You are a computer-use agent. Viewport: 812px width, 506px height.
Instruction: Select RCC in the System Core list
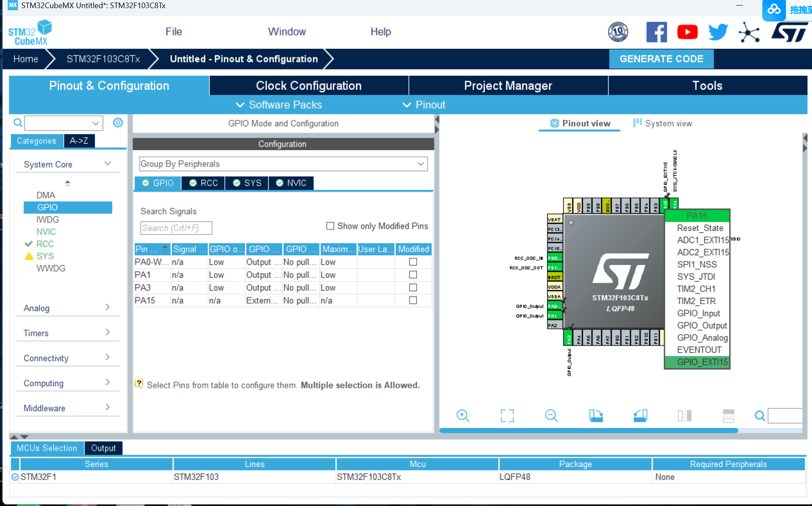[x=45, y=244]
